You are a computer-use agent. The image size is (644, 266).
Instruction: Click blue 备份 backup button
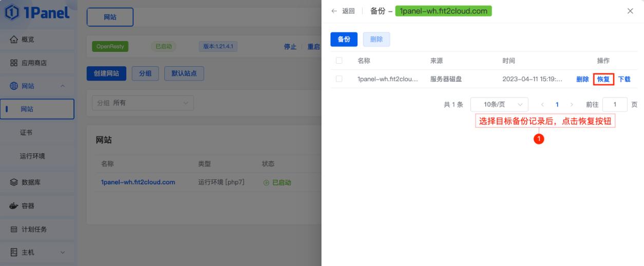point(344,39)
